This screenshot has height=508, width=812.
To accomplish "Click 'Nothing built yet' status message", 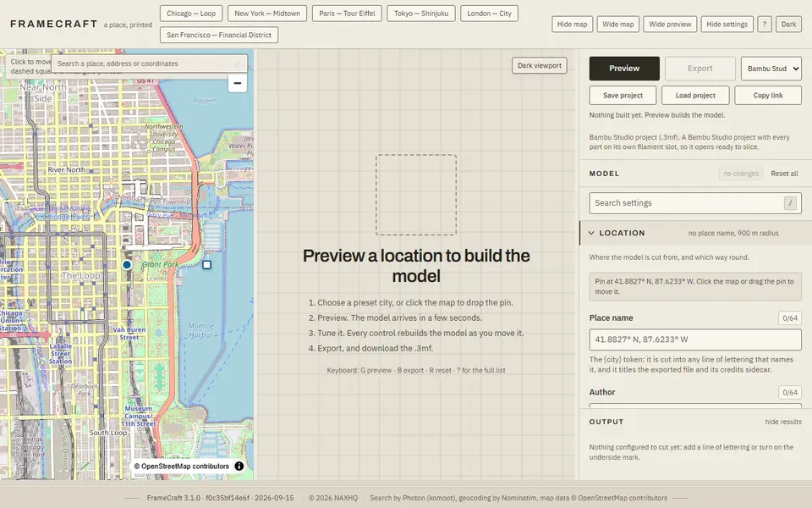I will pyautogui.click(x=656, y=115).
